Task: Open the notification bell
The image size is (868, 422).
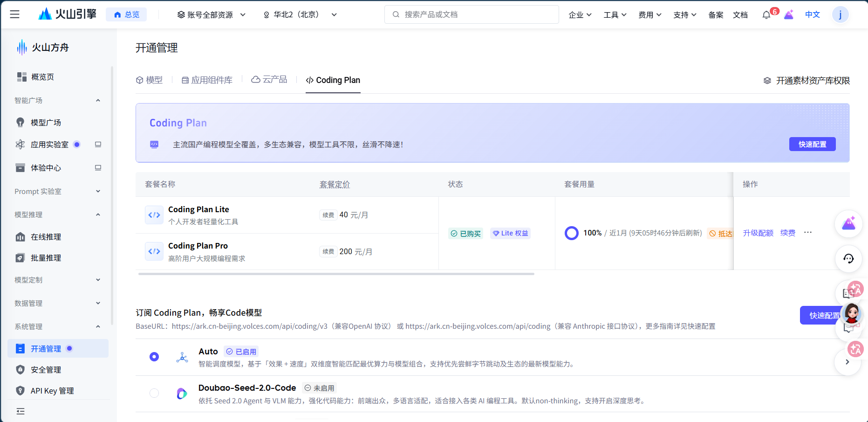Action: (766, 15)
